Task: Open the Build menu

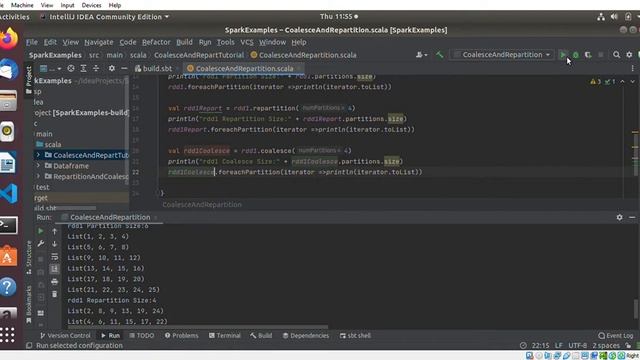Action: (184, 42)
